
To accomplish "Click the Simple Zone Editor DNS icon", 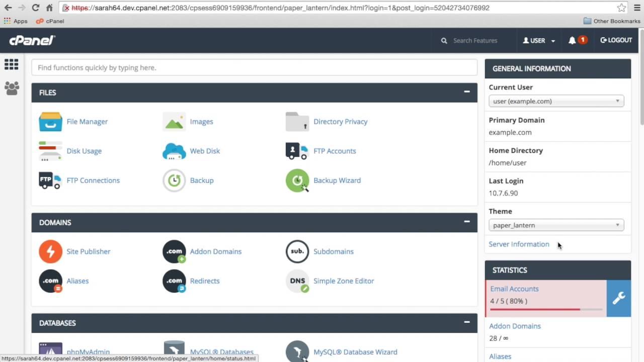I will coord(297,281).
